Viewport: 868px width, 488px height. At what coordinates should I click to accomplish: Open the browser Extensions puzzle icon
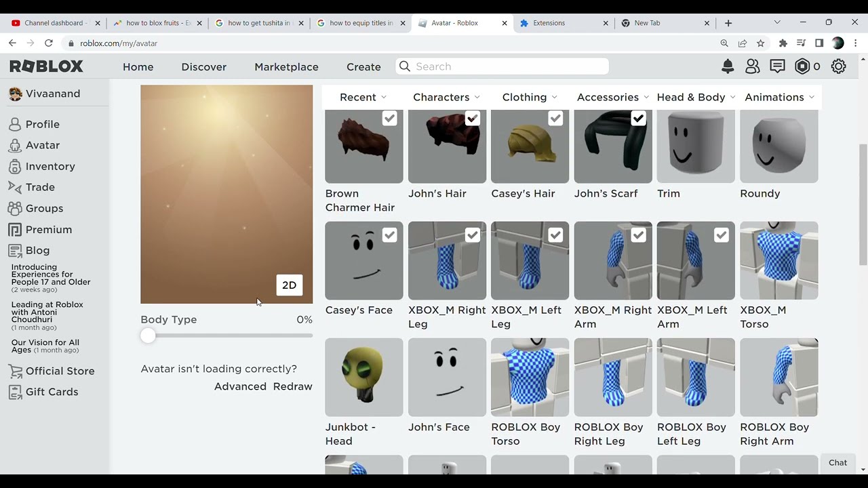pos(783,43)
